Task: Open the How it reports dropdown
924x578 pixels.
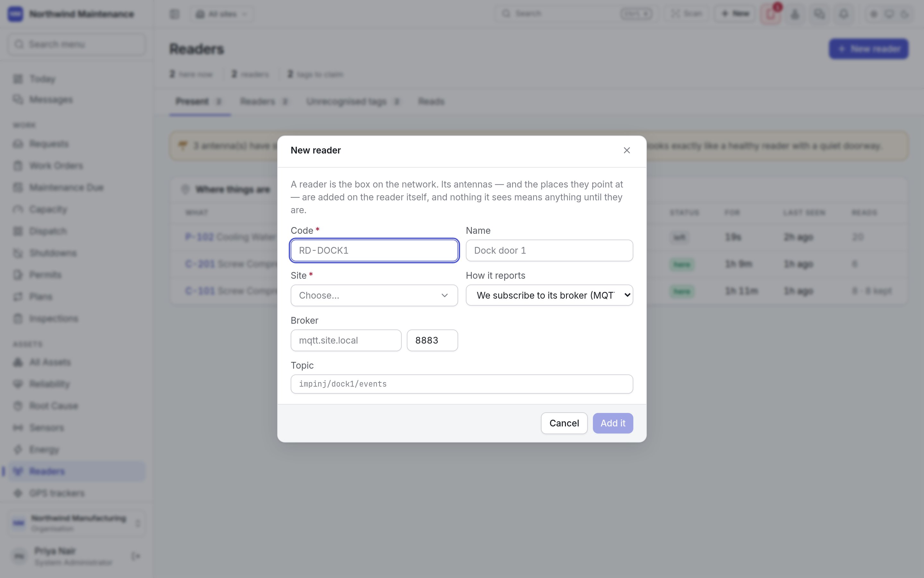Action: click(x=549, y=295)
